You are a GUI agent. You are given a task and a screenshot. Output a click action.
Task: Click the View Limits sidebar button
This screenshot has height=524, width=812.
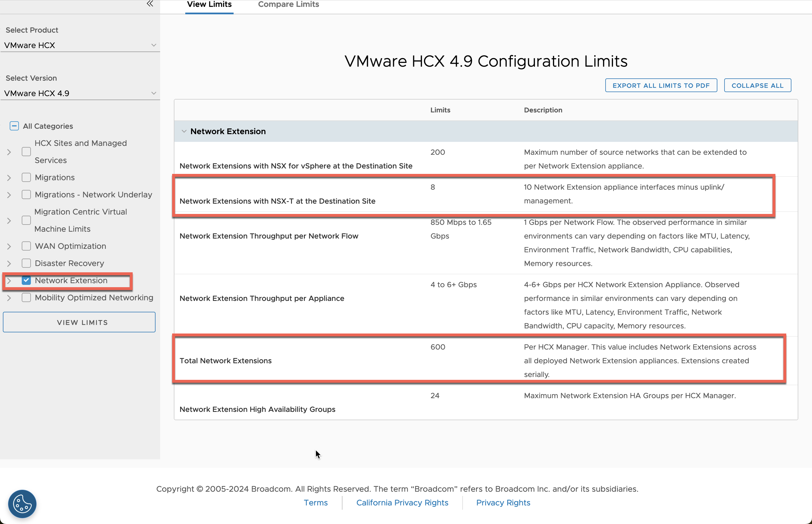[x=79, y=322]
